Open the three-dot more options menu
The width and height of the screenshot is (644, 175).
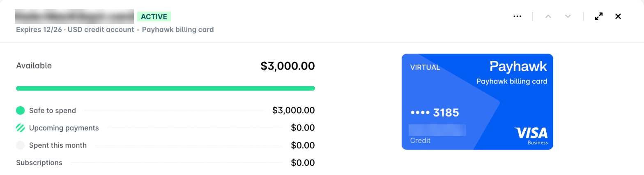pos(517,16)
